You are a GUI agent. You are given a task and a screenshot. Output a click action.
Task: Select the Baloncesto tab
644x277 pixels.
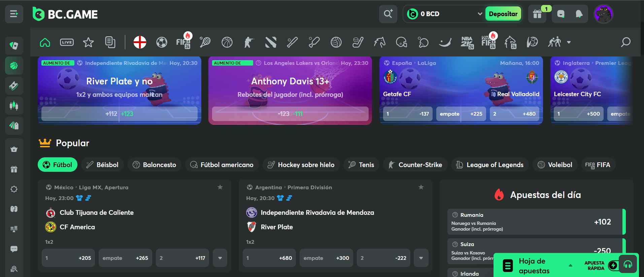coord(154,165)
